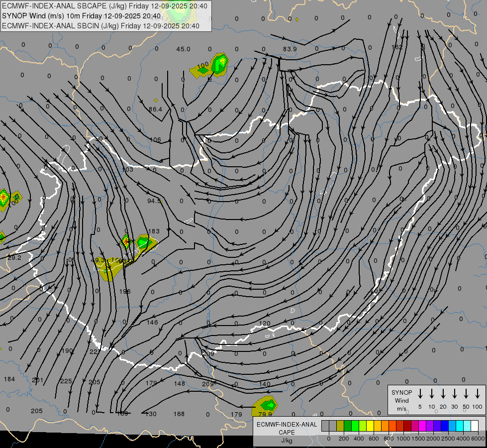Click the '400' tick label on CAPE legend

(x=359, y=439)
